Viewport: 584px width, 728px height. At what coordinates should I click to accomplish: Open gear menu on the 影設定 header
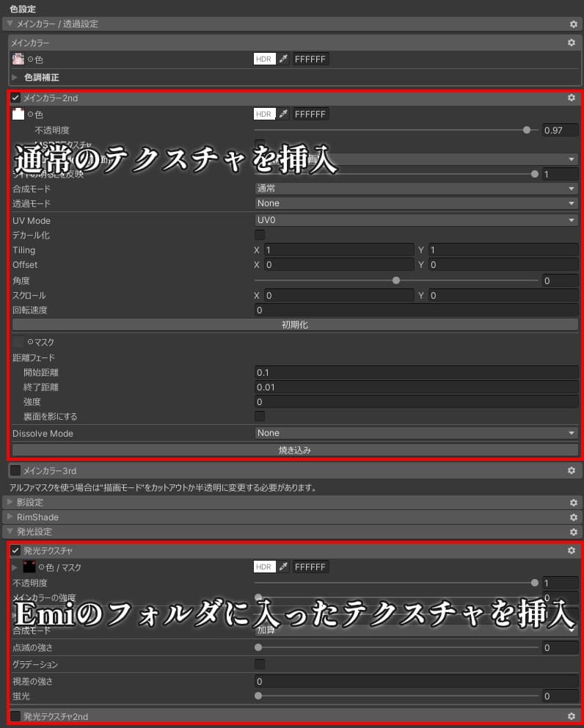pos(573,503)
